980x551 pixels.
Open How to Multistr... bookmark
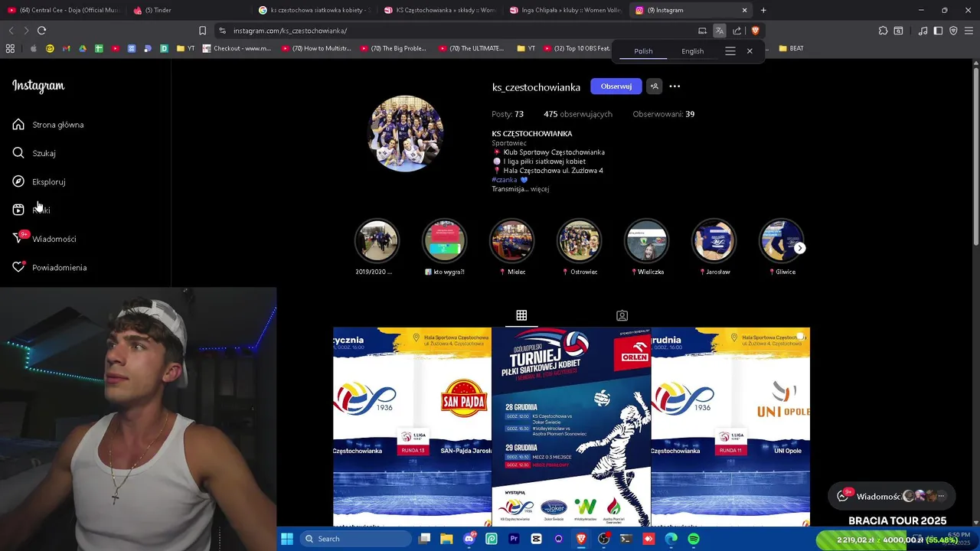[x=316, y=48]
